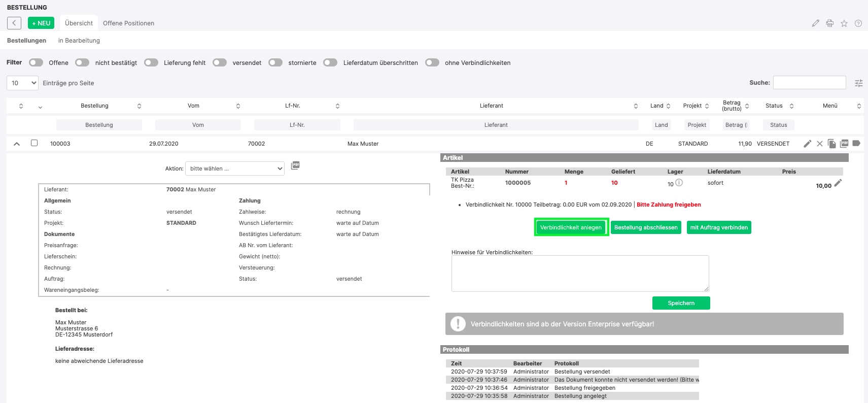Click the back arrow button
Image resolution: width=868 pixels, height=403 pixels.
(x=14, y=23)
